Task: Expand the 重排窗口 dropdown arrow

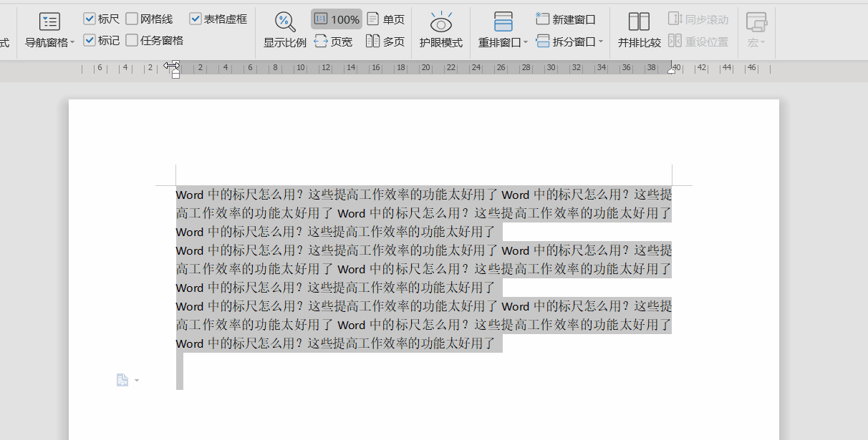Action: 526,43
